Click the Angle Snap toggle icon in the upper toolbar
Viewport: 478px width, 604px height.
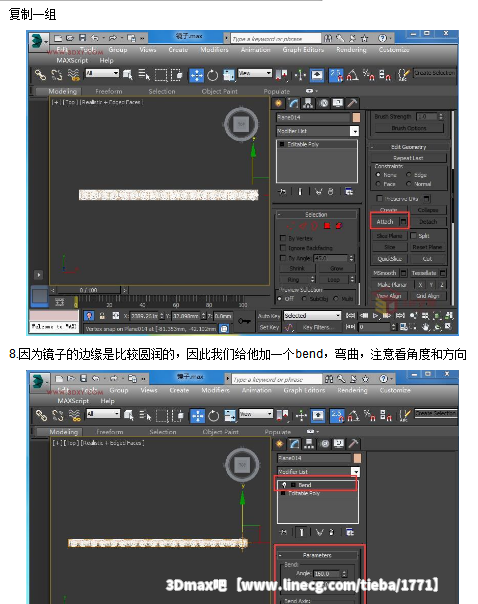tap(352, 75)
